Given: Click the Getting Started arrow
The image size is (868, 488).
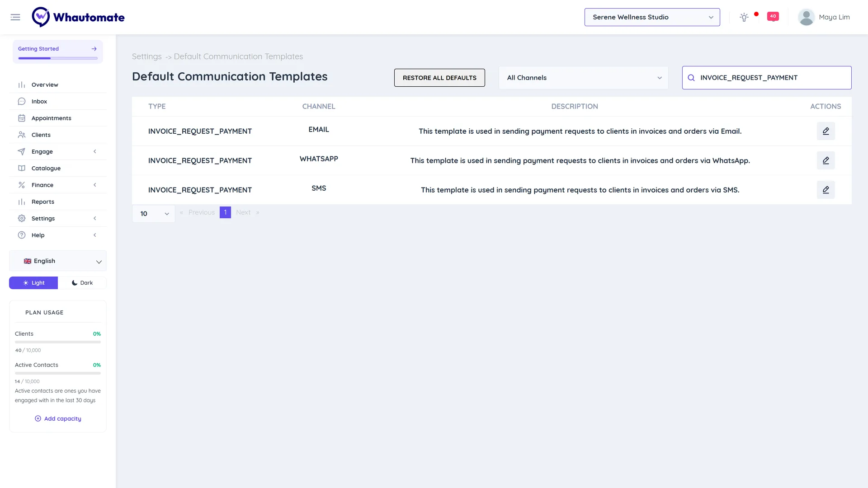Looking at the screenshot, I should click(94, 49).
